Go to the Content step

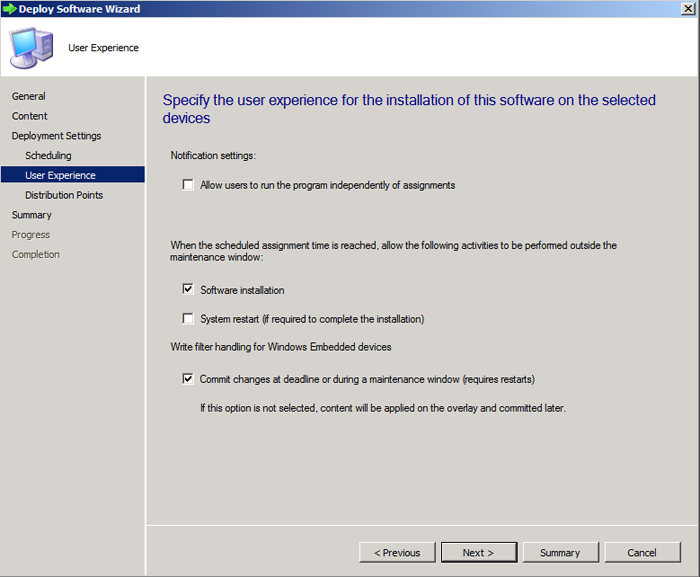click(x=30, y=116)
